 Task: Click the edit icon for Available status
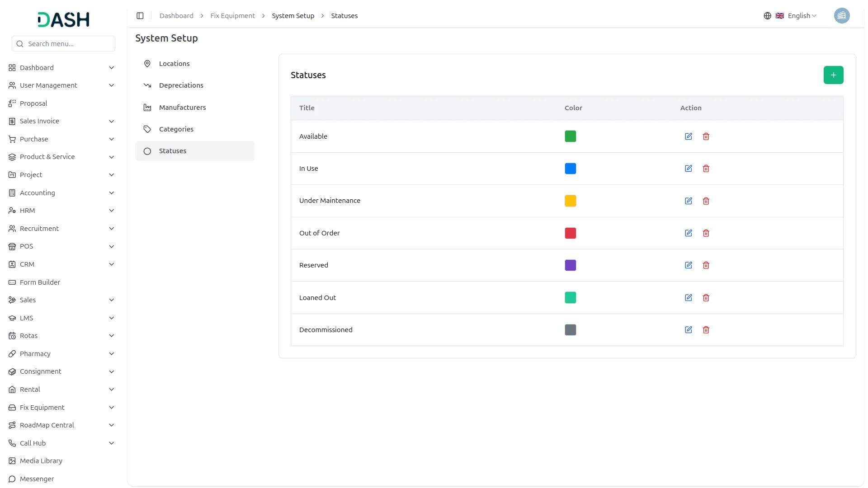(x=688, y=136)
